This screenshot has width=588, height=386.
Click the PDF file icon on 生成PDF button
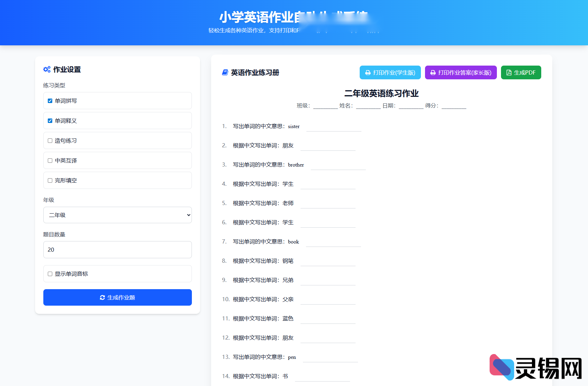[509, 72]
